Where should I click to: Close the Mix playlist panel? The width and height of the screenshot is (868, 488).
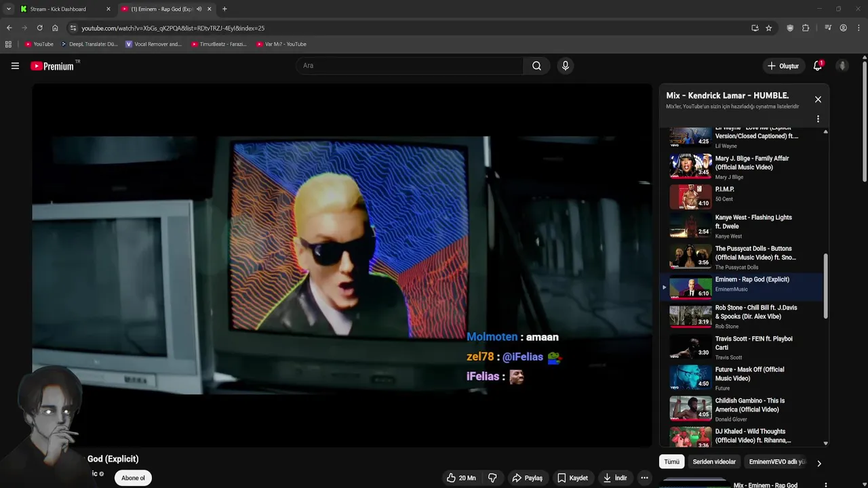[818, 99]
